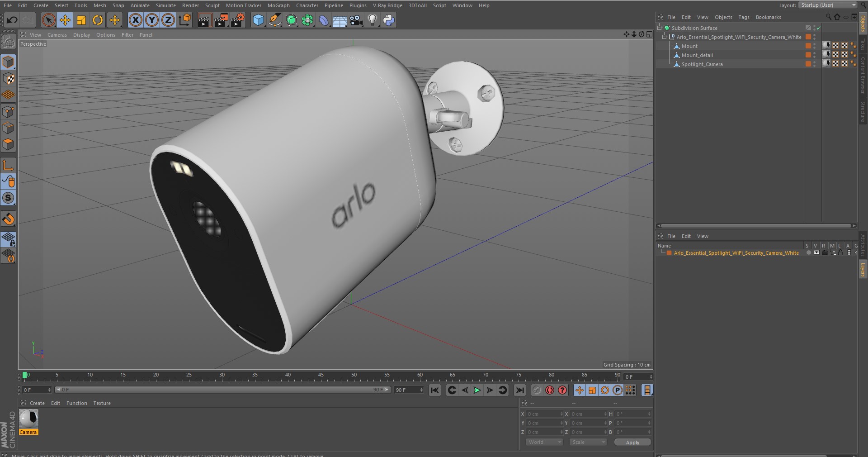Select the Mount_detail object

697,55
